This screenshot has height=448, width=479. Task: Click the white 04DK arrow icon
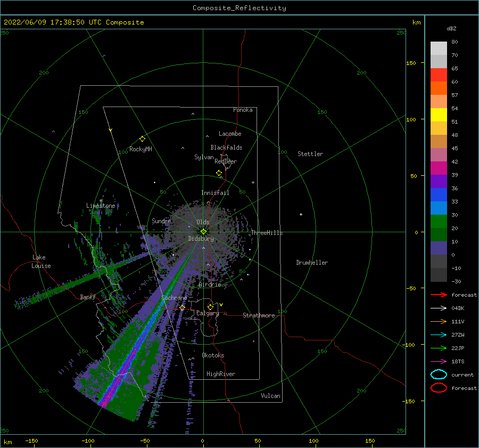[x=439, y=308]
